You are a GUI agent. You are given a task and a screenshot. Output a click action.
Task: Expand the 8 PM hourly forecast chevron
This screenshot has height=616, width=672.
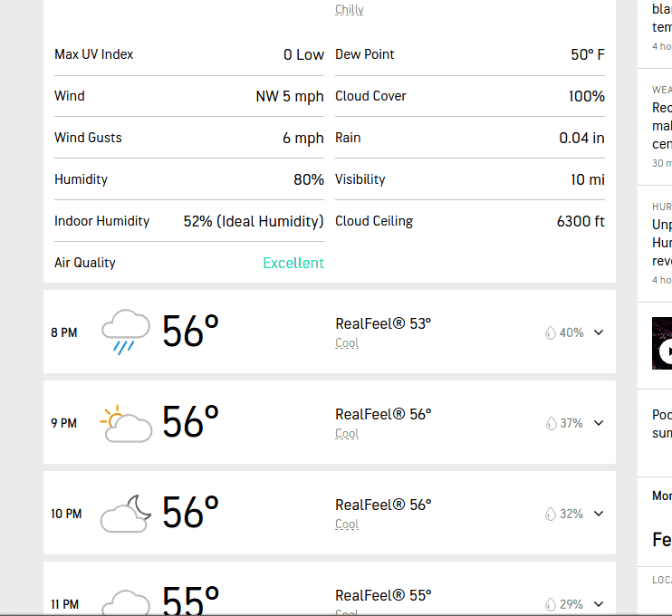coord(599,332)
